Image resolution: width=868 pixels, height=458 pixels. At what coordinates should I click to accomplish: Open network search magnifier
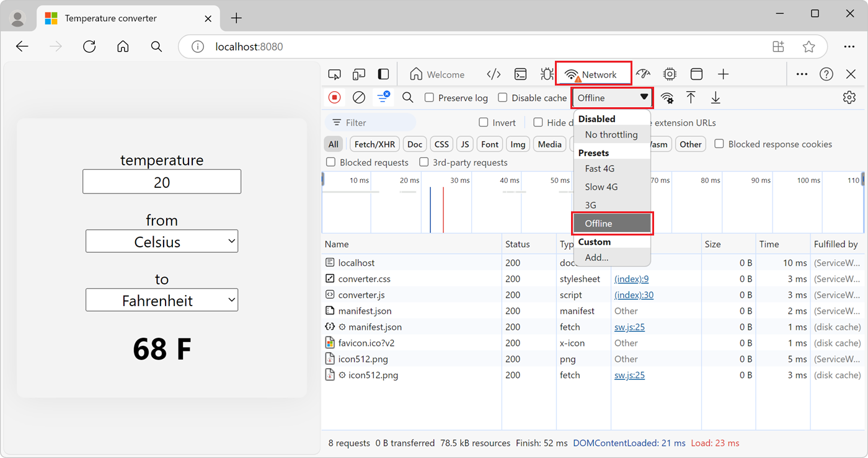[407, 97]
